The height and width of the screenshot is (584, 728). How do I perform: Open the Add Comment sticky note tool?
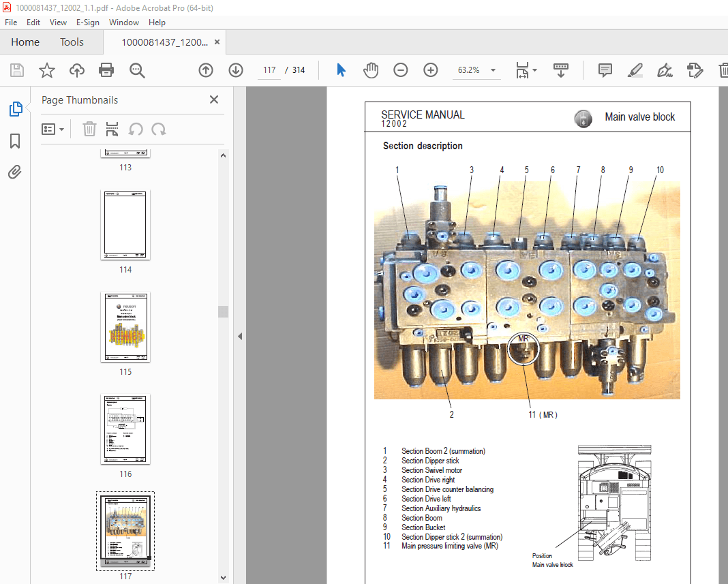tap(605, 70)
